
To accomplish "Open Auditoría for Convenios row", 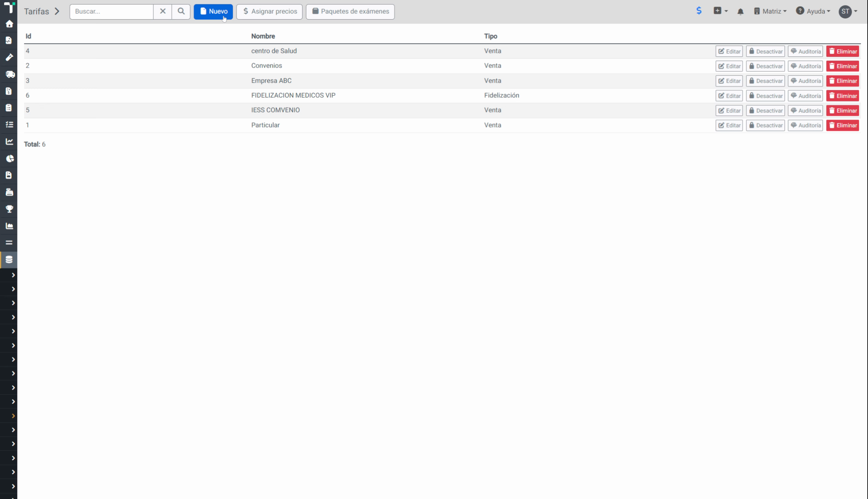I will (x=805, y=66).
